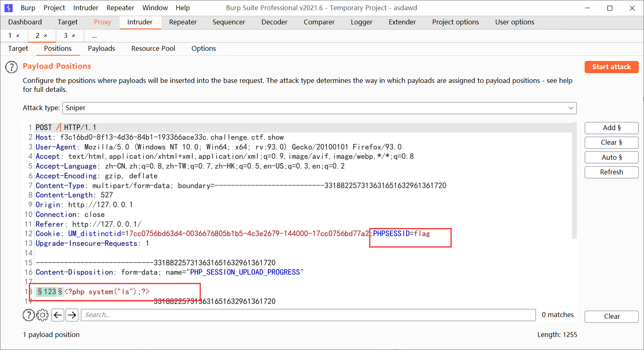Close Intruder tab 3

click(x=74, y=36)
